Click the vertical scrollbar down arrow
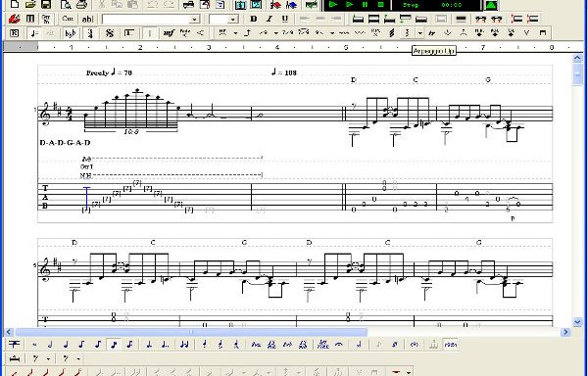The width and height of the screenshot is (588, 376). [x=577, y=322]
